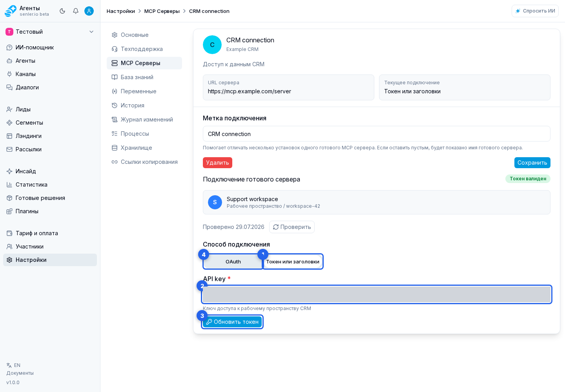Open Сегменты page
This screenshot has height=392, width=565.
[x=50, y=123]
